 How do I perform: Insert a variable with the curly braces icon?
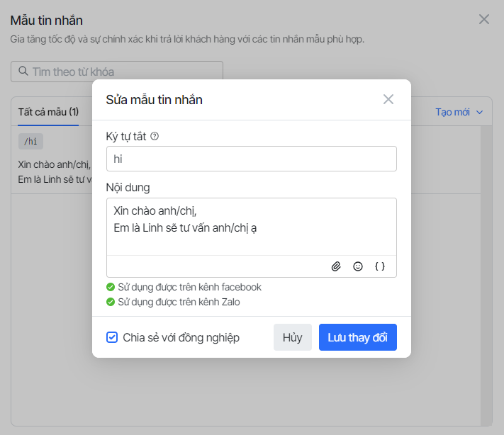(x=380, y=266)
